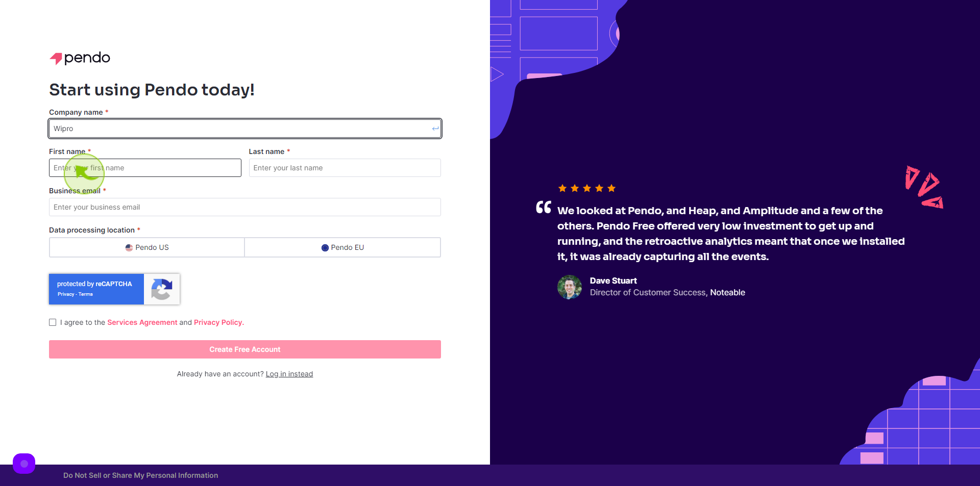Focus the Last name input field
The height and width of the screenshot is (486, 980).
coord(345,168)
